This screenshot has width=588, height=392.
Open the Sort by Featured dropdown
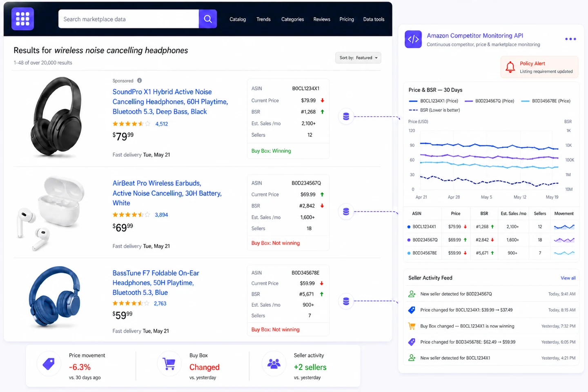coord(358,58)
